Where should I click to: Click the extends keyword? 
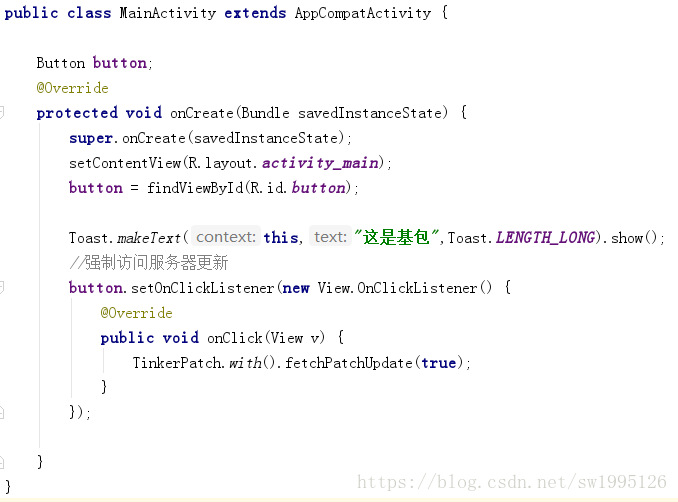[255, 13]
